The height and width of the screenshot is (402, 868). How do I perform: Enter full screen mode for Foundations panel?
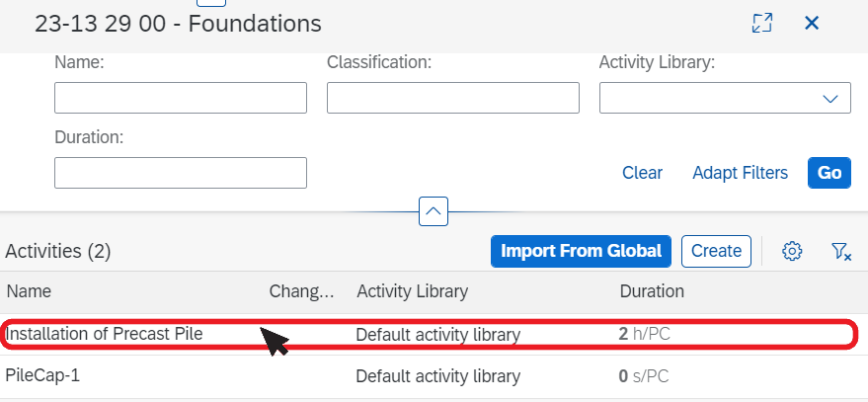762,23
